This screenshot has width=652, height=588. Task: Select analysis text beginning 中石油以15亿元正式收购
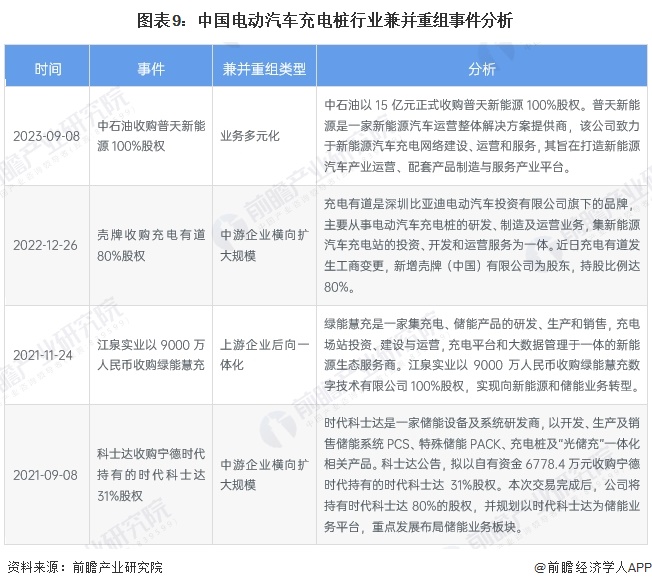[482, 136]
